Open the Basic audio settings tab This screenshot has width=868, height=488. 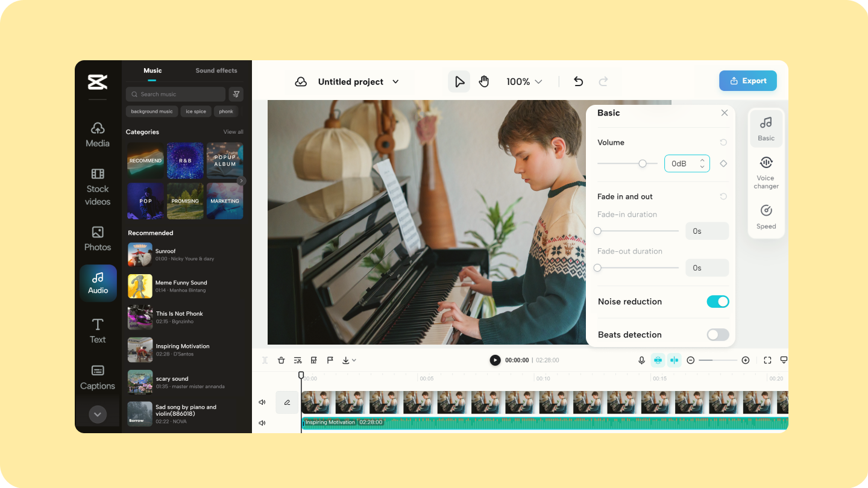766,129
